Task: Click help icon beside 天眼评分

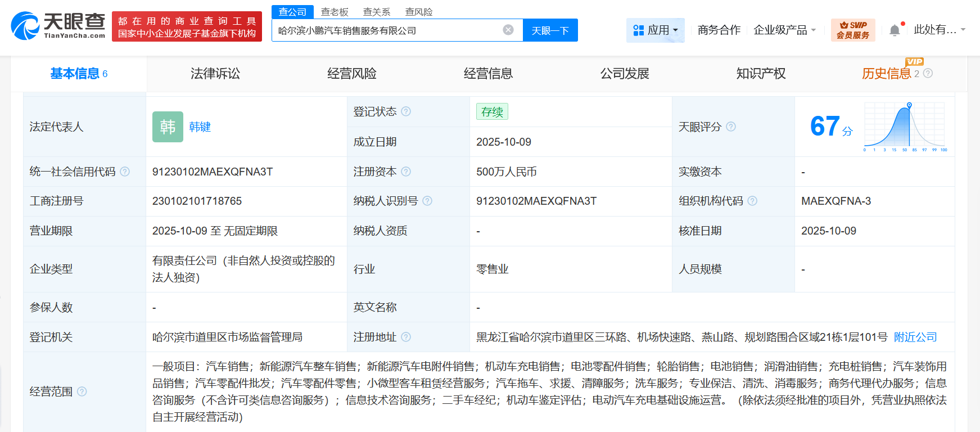Action: (731, 127)
